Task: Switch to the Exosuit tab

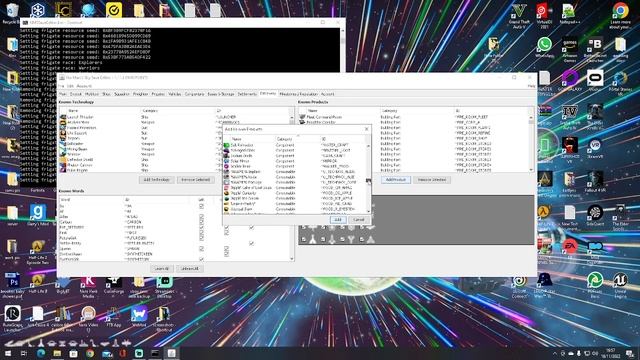Action: pyautogui.click(x=76, y=94)
